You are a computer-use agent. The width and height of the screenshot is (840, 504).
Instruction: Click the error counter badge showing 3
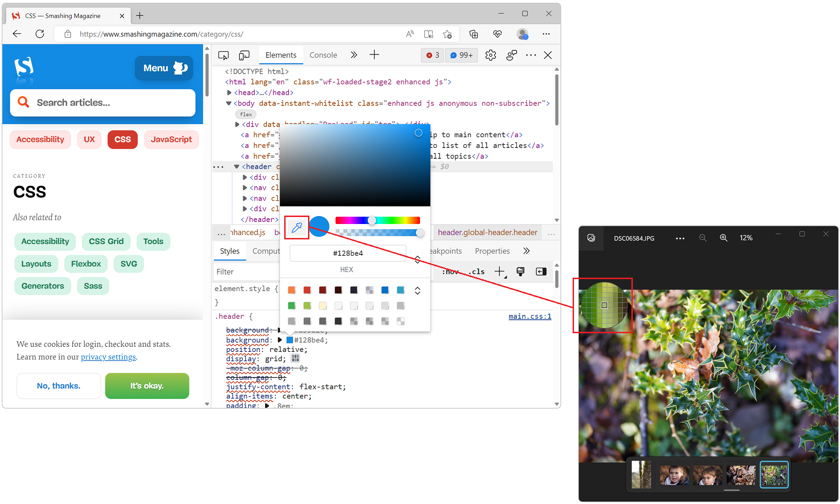(x=432, y=55)
